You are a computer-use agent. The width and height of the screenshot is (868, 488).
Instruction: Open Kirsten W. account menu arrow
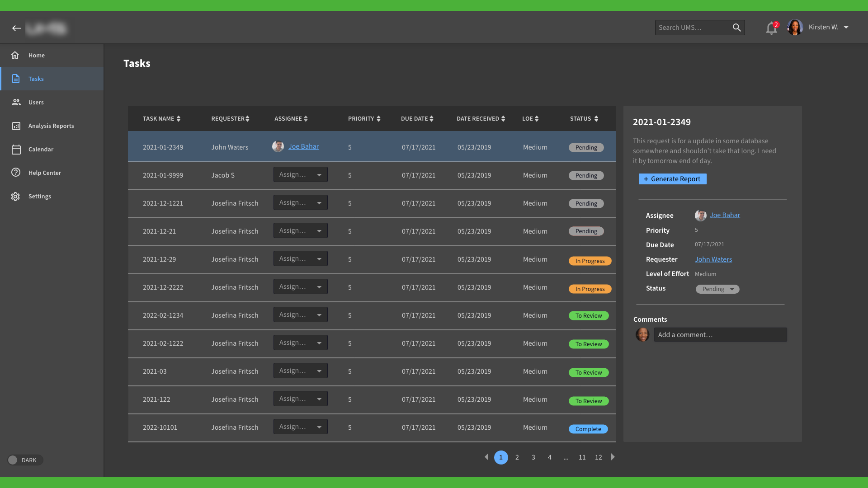(846, 28)
